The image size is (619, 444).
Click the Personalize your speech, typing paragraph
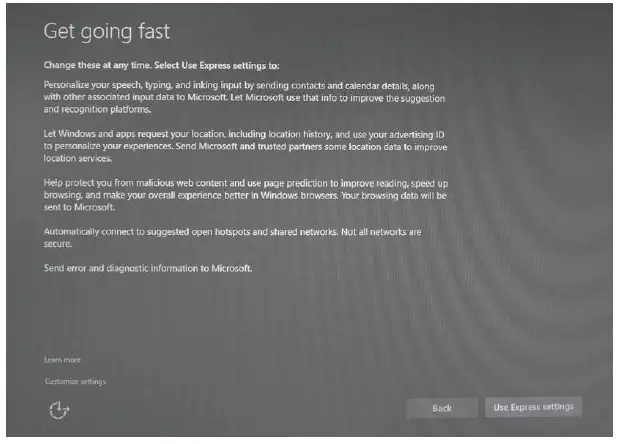tap(244, 97)
